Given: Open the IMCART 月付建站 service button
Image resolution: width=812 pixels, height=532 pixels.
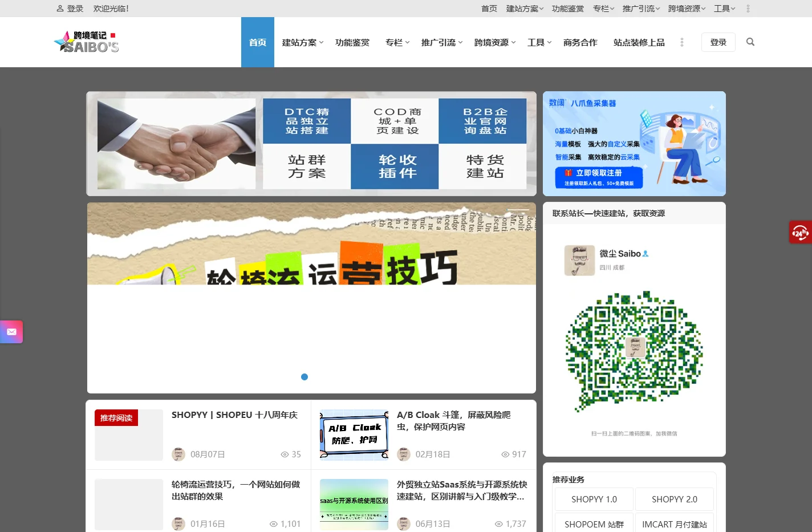Looking at the screenshot, I should coord(675,524).
